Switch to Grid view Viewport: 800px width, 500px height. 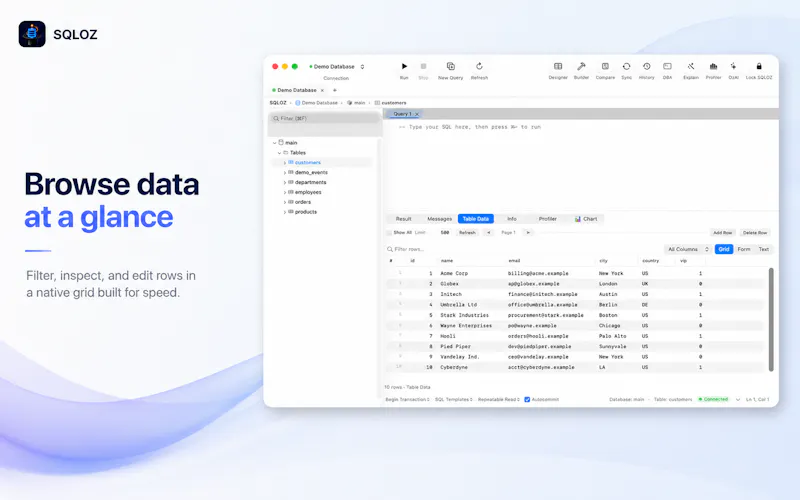pyautogui.click(x=723, y=249)
